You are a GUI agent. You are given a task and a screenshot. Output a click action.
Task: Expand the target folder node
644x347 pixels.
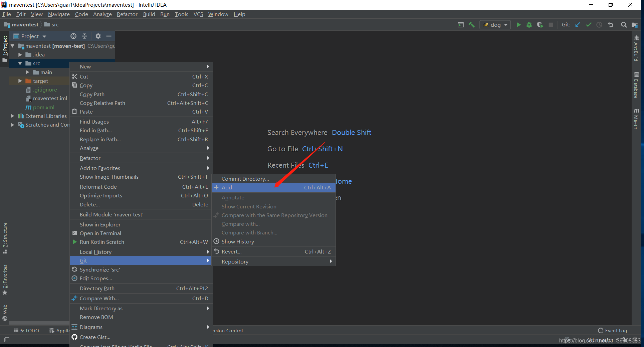[20, 81]
